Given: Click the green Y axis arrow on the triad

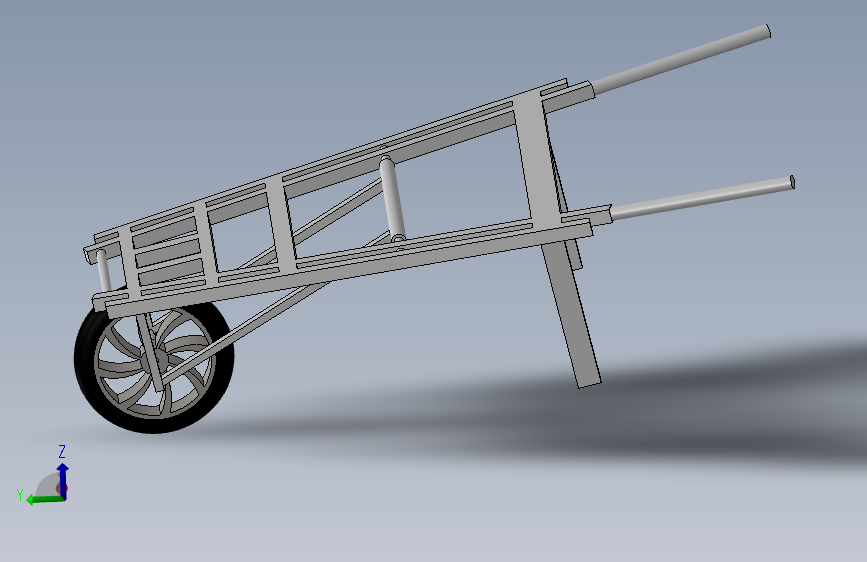Looking at the screenshot, I should click(x=45, y=499).
